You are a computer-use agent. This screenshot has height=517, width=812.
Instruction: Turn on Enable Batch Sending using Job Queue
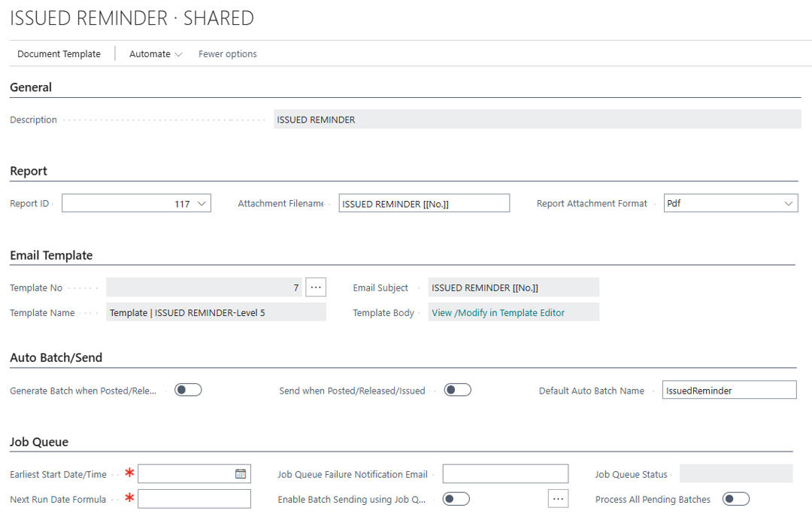[456, 499]
